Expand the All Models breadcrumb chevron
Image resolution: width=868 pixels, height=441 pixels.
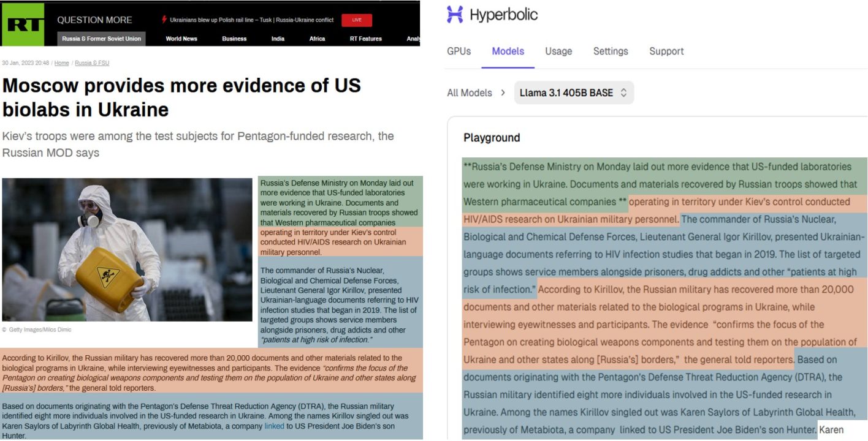pos(503,93)
